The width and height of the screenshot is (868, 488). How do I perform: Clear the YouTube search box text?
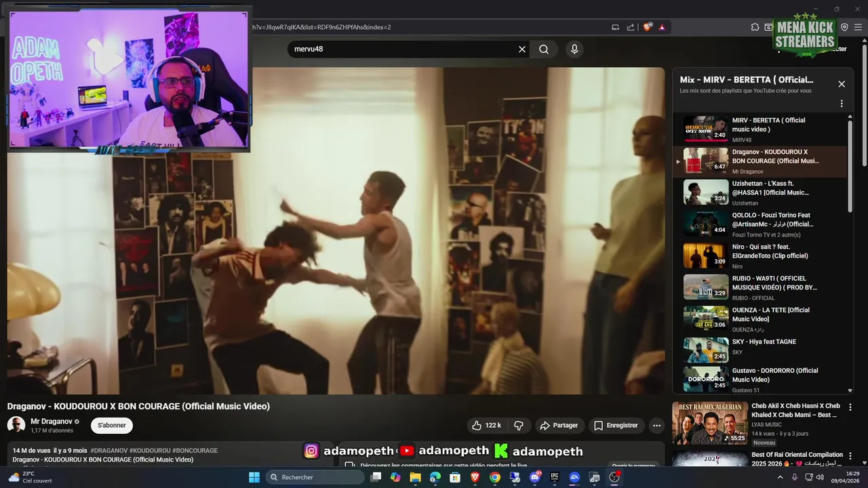522,49
